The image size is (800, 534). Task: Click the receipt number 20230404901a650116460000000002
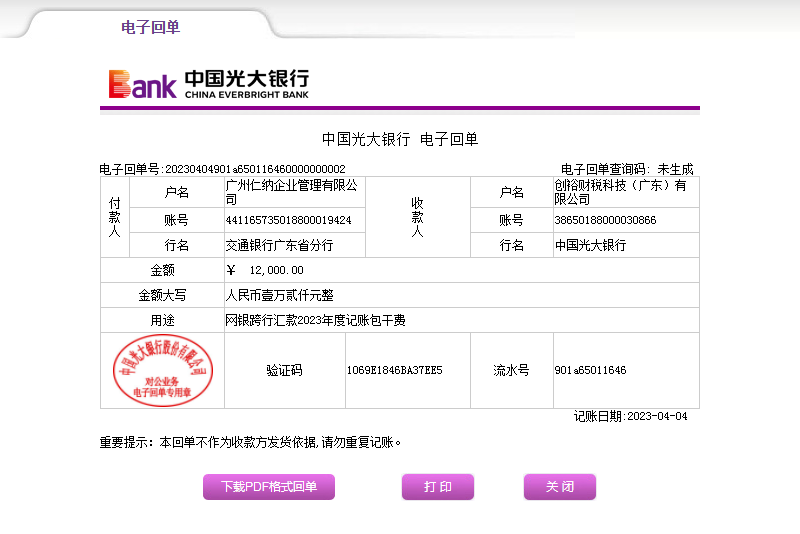click(x=255, y=169)
